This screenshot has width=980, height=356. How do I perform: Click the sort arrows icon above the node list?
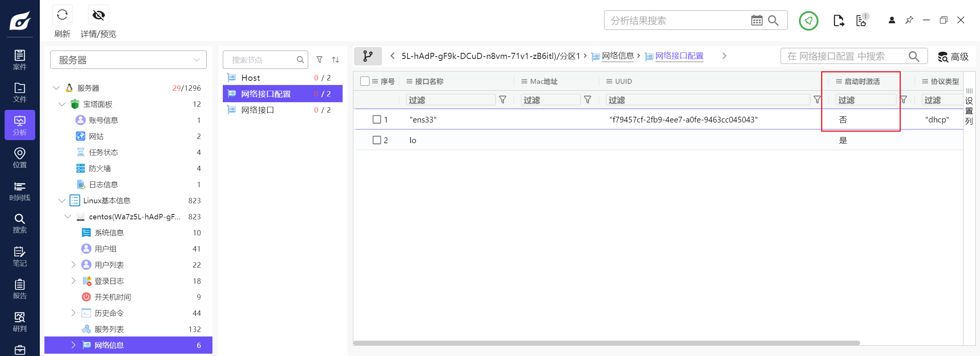[335, 60]
